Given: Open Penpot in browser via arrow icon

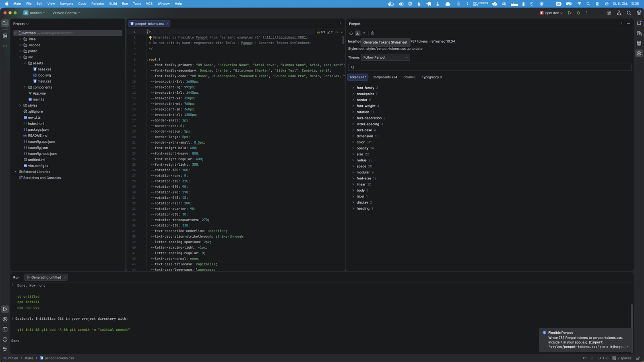Looking at the screenshot, I should pyautogui.click(x=364, y=33).
